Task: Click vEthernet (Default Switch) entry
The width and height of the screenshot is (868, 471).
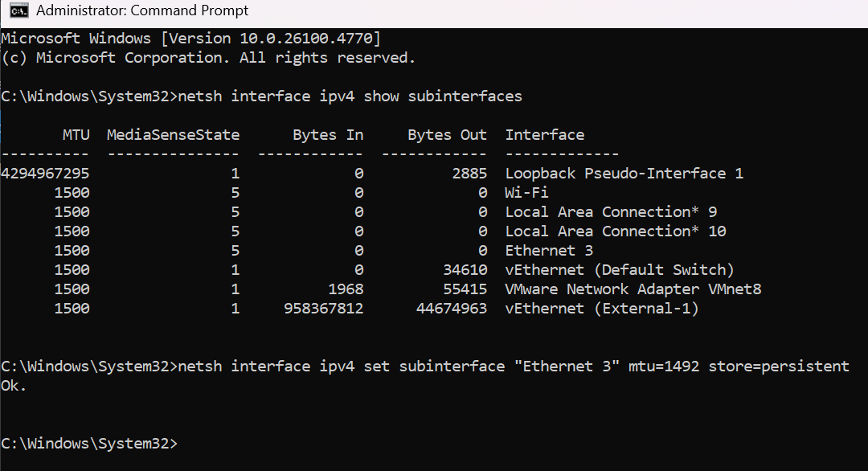Action: 620,270
